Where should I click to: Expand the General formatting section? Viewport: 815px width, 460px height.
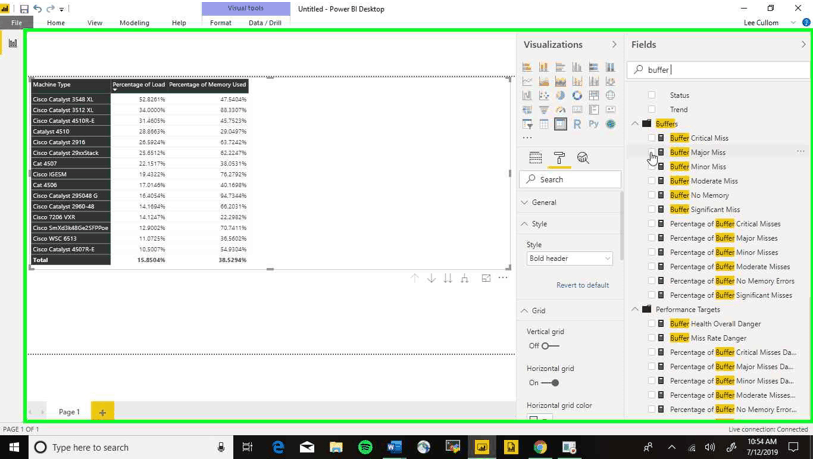pyautogui.click(x=524, y=202)
